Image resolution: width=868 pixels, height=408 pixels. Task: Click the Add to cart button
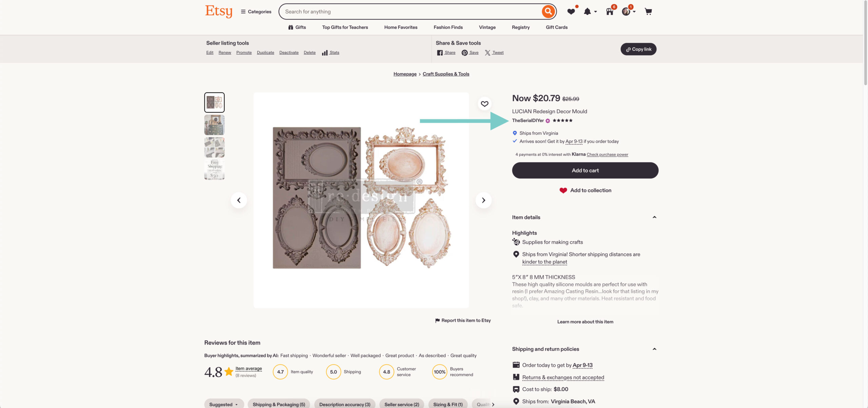tap(585, 170)
